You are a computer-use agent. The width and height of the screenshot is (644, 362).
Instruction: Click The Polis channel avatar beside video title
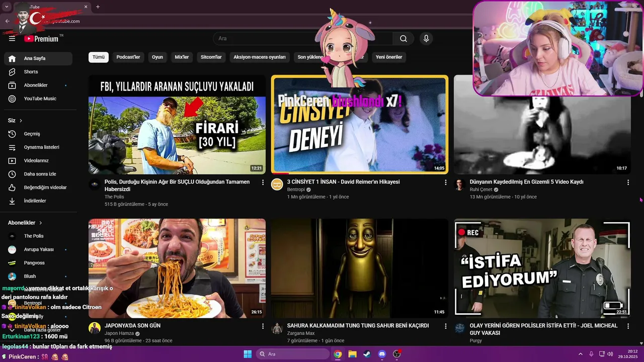point(95,185)
